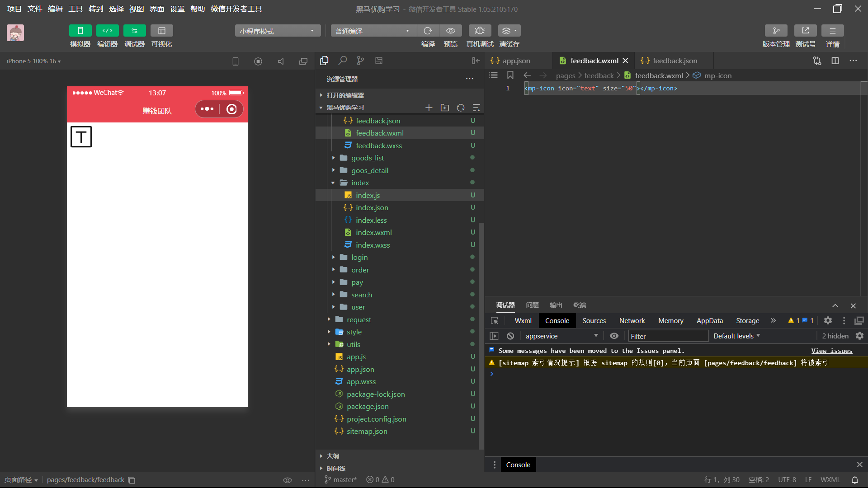The width and height of the screenshot is (868, 488).
Task: Click the console Filter input field
Action: [x=668, y=336]
